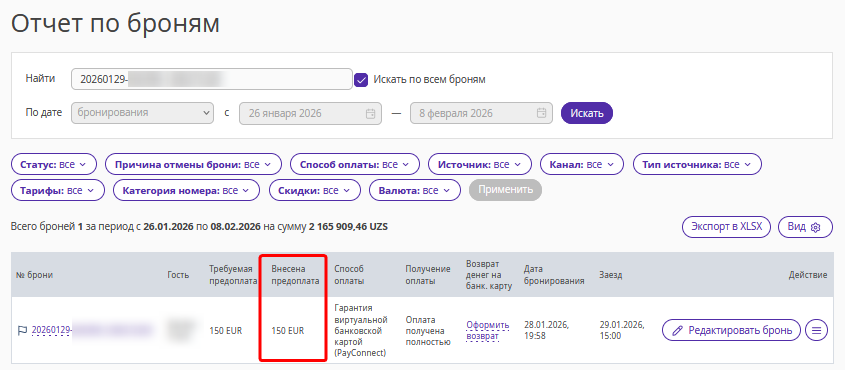Image resolution: width=845 pixels, height=370 pixels.
Task: Click the Гость column header
Action: click(178, 275)
